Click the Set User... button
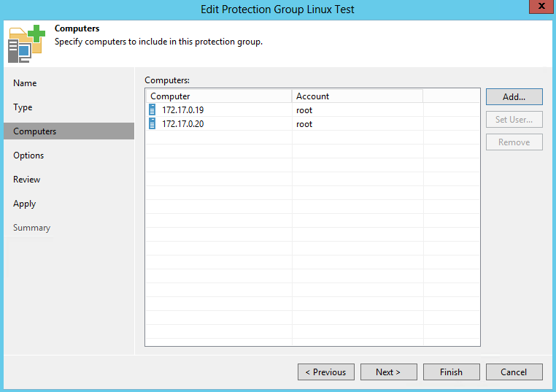The width and height of the screenshot is (556, 392). point(514,120)
